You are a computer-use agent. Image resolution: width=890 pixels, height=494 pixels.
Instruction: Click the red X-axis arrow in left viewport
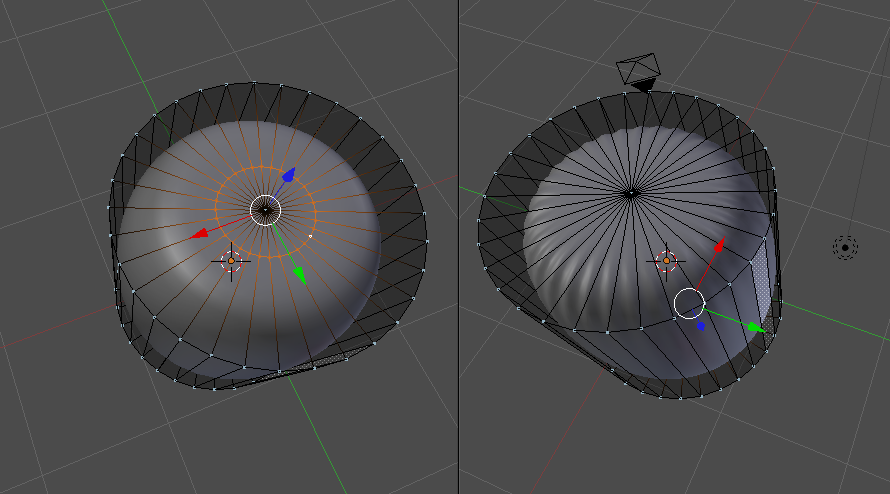(199, 233)
